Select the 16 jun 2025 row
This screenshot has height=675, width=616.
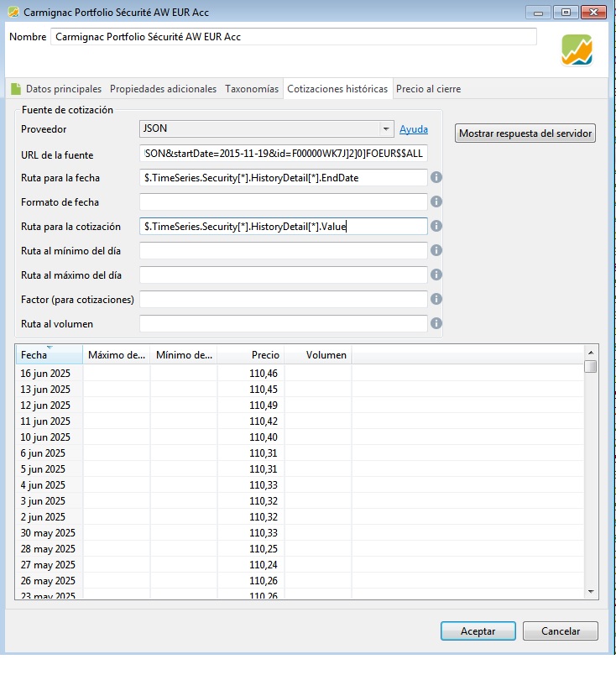(x=300, y=374)
